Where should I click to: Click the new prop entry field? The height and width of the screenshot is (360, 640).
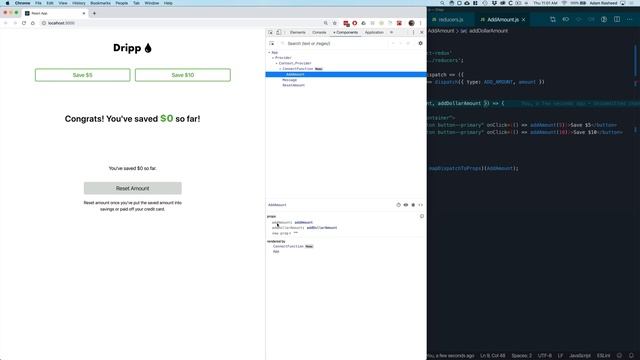[282, 233]
